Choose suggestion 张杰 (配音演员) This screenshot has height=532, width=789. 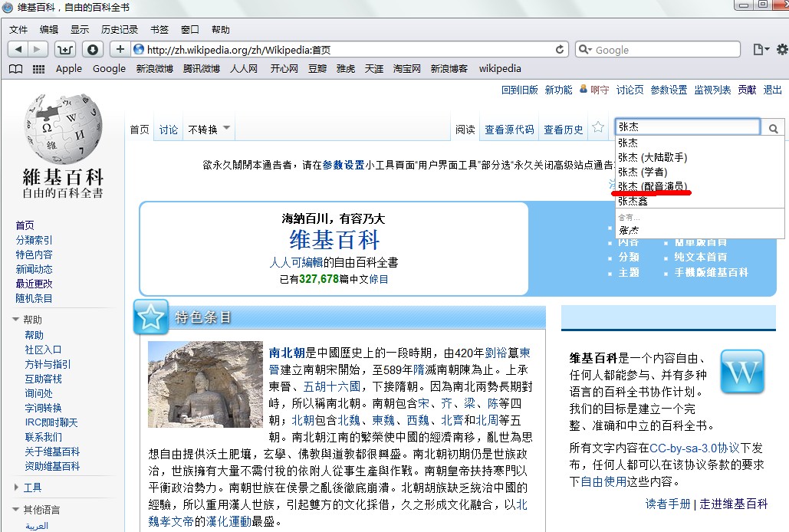pyautogui.click(x=653, y=186)
